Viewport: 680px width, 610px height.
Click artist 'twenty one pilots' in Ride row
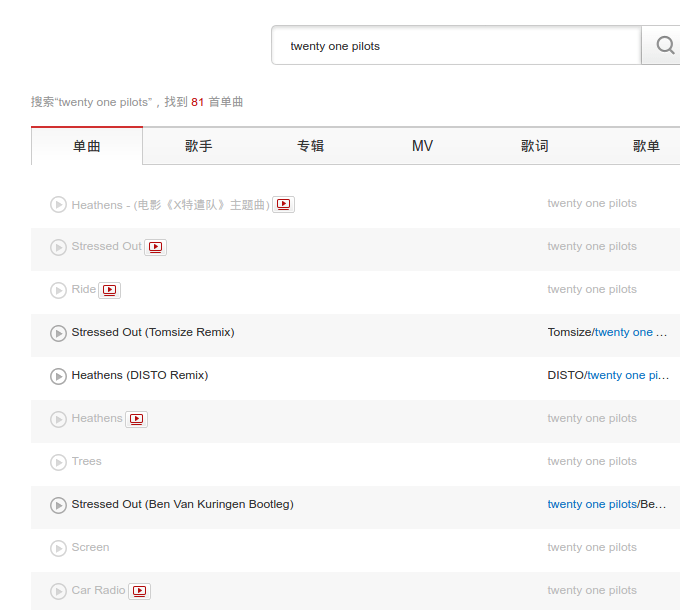(592, 289)
